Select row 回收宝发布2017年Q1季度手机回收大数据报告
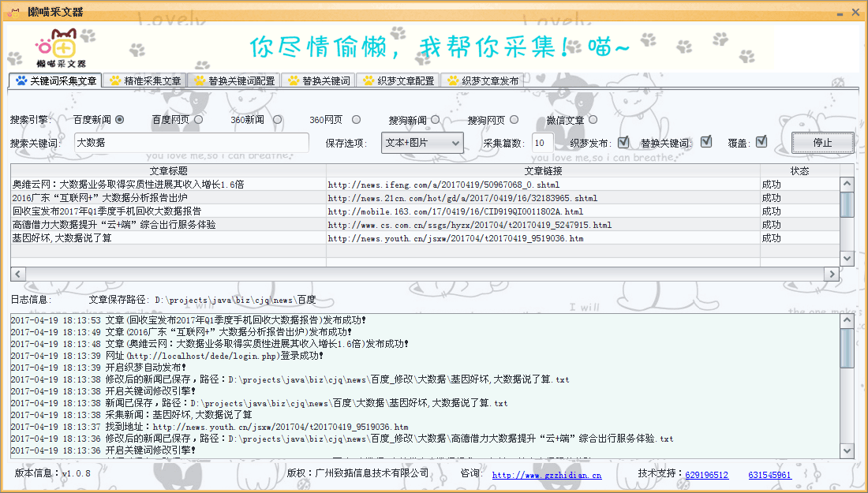The width and height of the screenshot is (868, 493). [425, 211]
